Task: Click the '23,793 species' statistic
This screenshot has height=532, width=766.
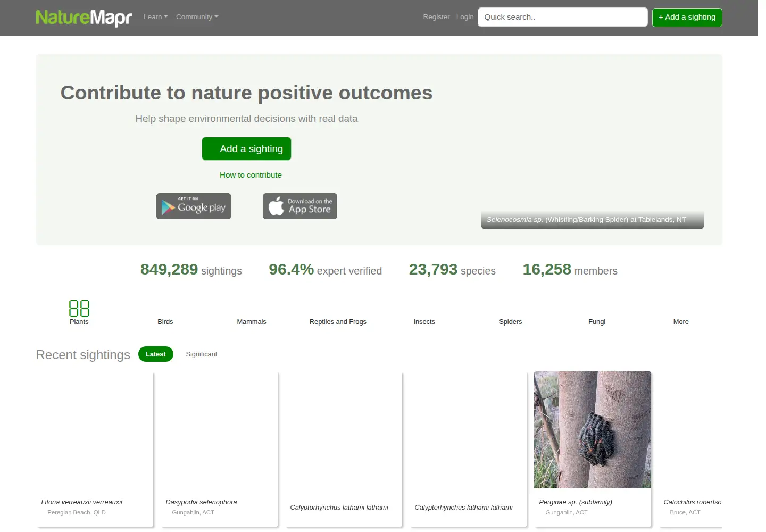Action: [452, 270]
